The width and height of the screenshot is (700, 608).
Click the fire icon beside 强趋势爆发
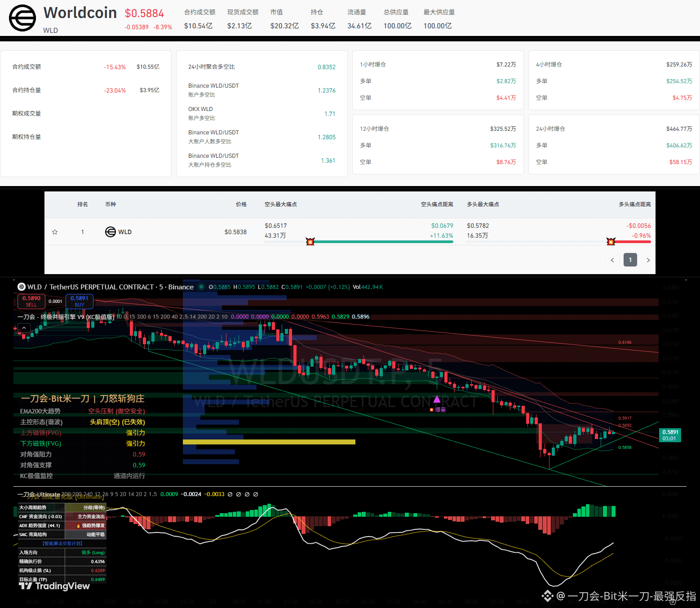pos(79,526)
